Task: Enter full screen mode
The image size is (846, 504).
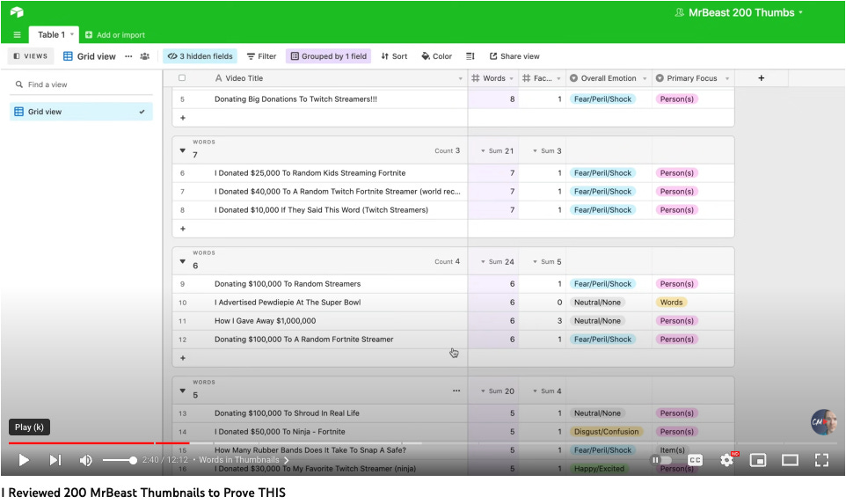Action: [821, 460]
